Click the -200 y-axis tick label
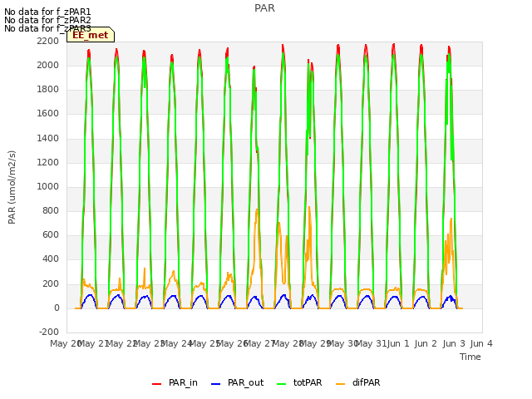 pos(49,332)
